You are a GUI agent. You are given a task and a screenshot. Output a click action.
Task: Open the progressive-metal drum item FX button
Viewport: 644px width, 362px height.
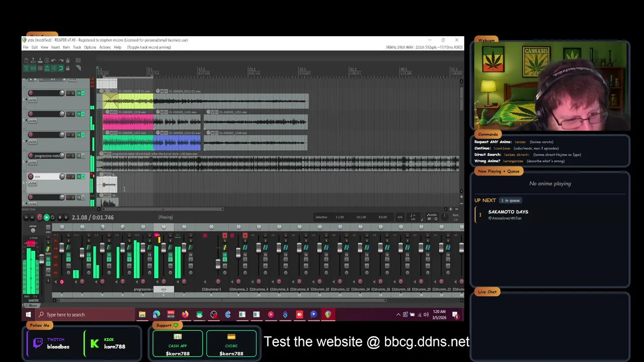110,154
